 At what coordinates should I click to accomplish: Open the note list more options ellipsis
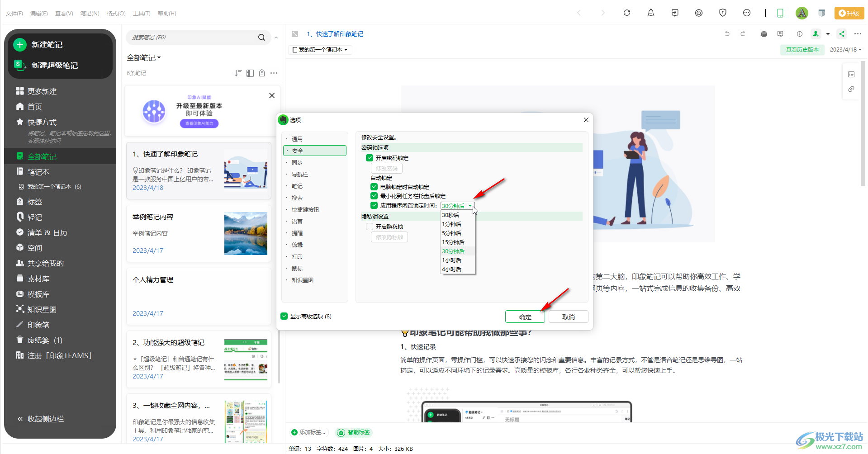click(274, 73)
